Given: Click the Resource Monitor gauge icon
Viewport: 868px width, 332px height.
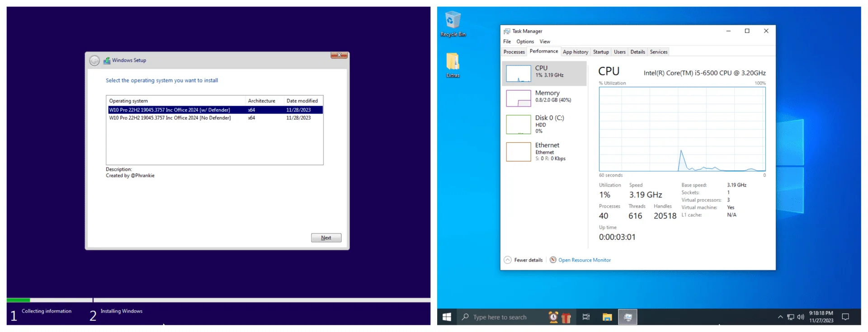Looking at the screenshot, I should tap(553, 260).
